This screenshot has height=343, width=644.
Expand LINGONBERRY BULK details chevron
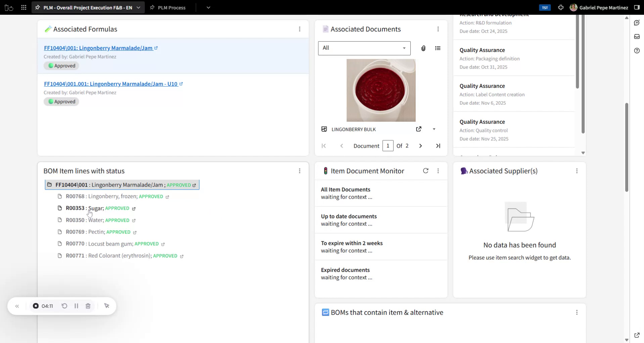tap(434, 129)
